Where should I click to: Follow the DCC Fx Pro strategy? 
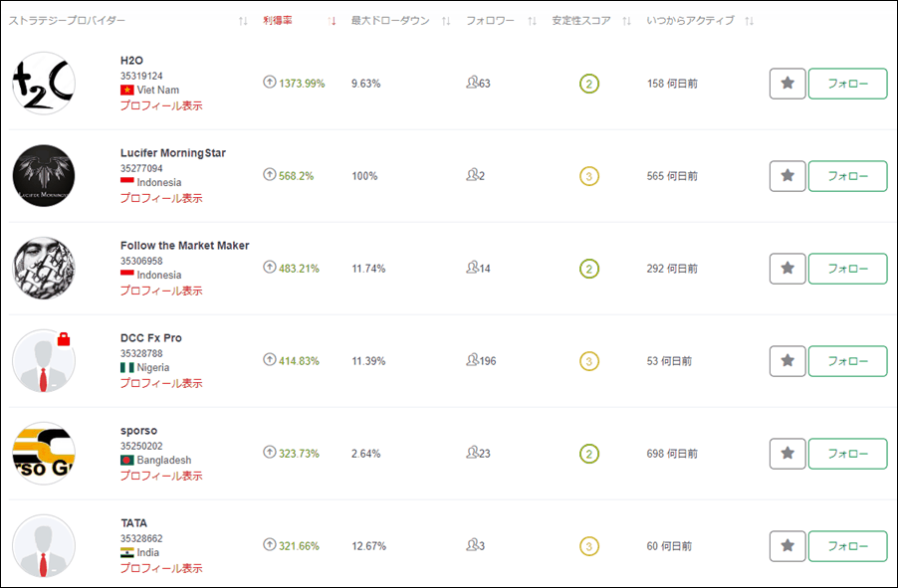pyautogui.click(x=847, y=361)
